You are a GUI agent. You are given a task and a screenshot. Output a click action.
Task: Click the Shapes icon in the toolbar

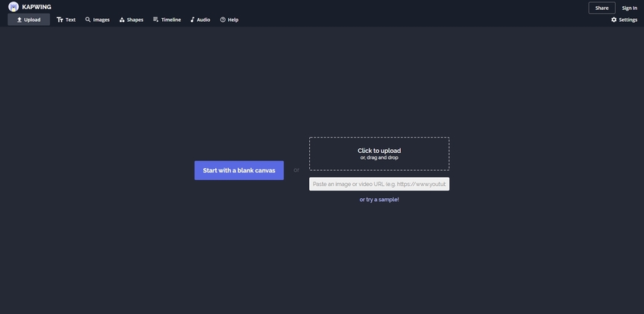[122, 20]
